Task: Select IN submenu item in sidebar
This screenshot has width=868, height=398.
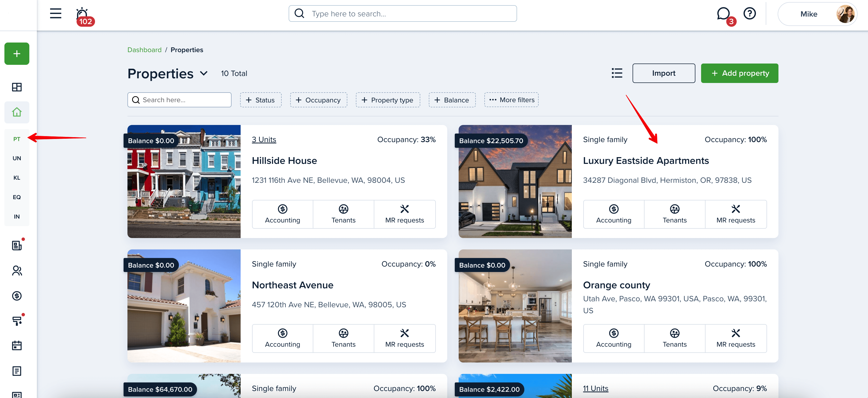Action: pyautogui.click(x=17, y=217)
